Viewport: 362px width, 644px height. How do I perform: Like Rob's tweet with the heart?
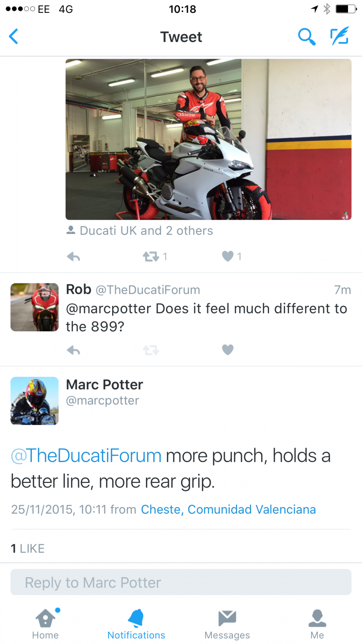228,350
